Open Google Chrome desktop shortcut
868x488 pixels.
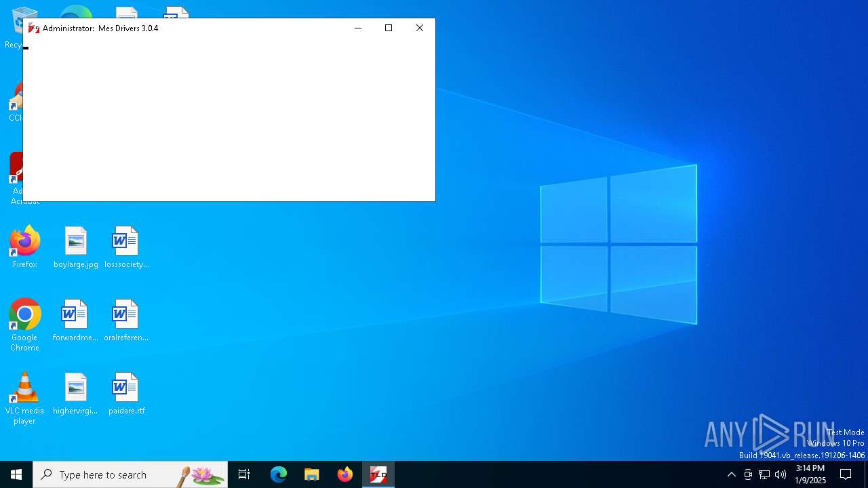[24, 325]
